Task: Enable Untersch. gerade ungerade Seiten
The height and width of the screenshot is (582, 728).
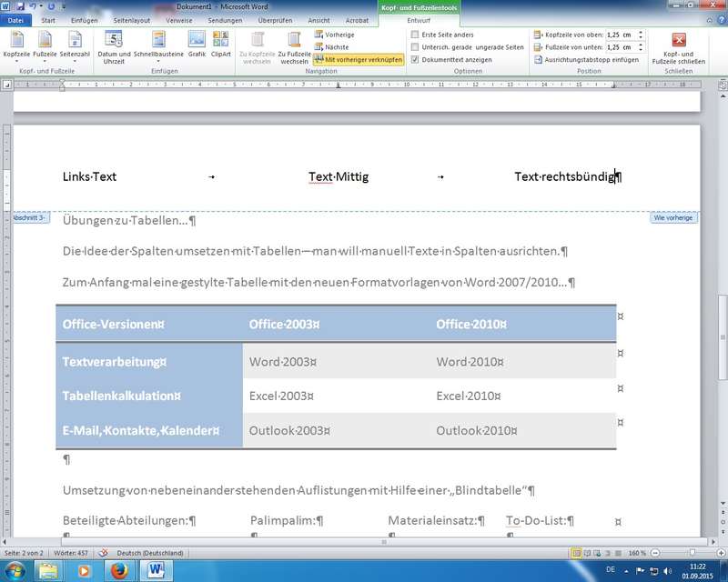Action: tap(415, 47)
